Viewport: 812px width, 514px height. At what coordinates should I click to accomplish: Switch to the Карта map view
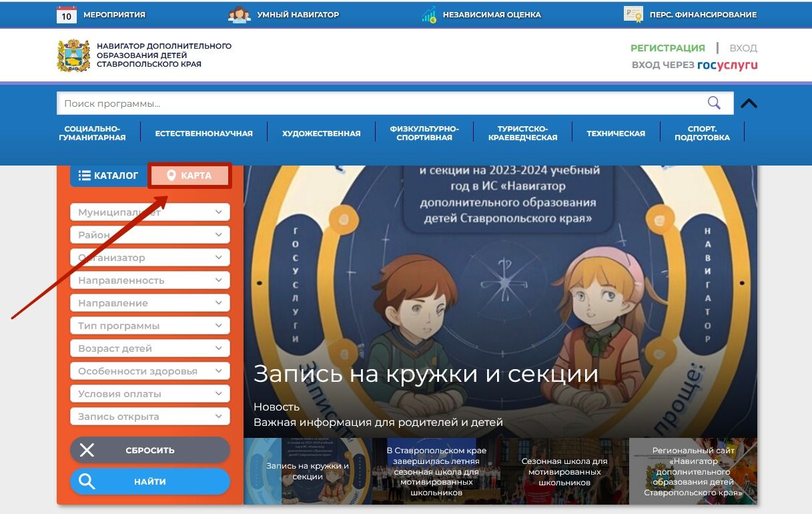coord(189,176)
